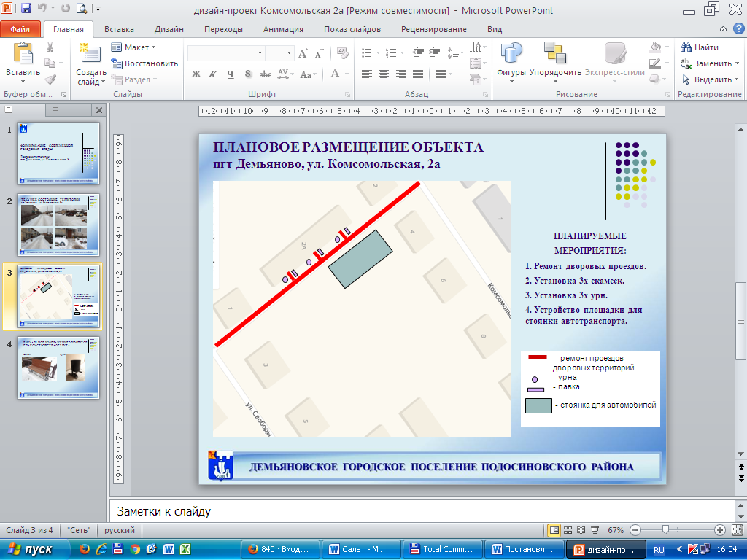Click the Arrange (Упорядочить) icon
Viewport: 747px width, 560px height.
[x=555, y=52]
